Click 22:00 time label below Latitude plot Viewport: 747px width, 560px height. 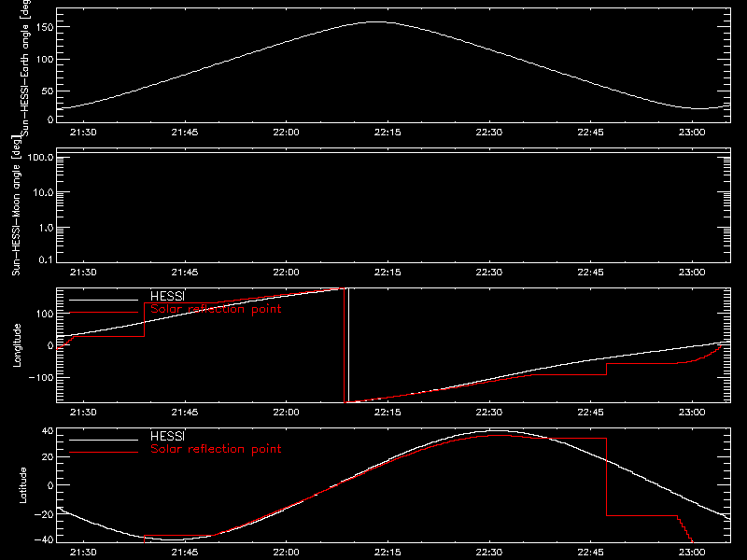click(x=287, y=553)
